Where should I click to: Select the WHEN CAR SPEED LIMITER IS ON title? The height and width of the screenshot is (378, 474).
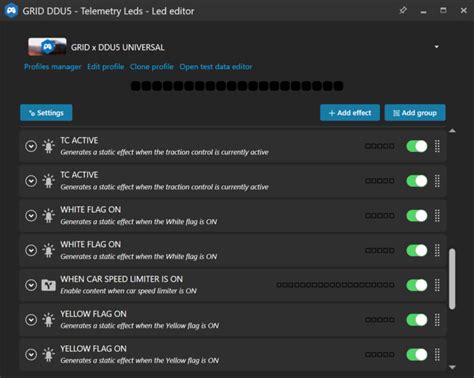click(x=121, y=279)
